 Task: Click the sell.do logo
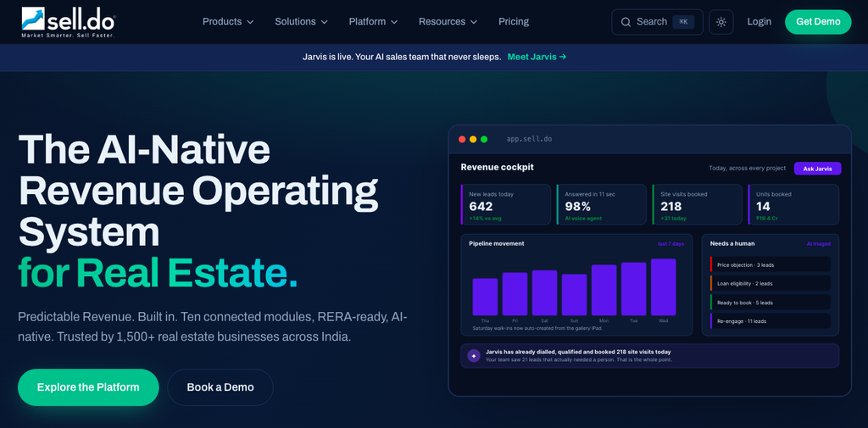click(68, 22)
